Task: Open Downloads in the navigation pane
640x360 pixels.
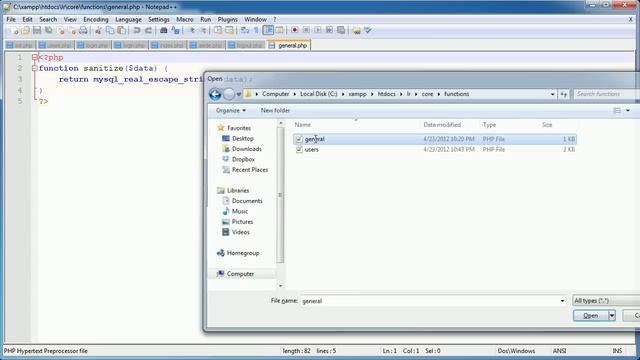Action: pyautogui.click(x=242, y=149)
